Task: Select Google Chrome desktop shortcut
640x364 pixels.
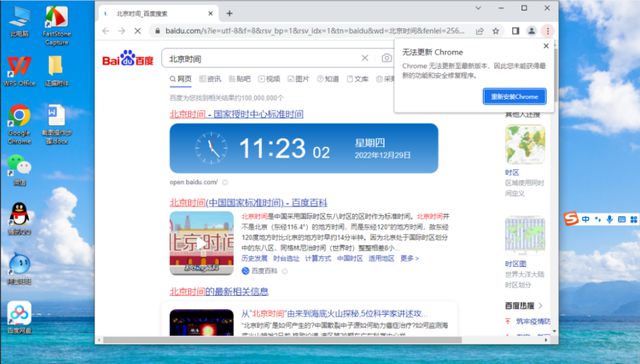Action: click(19, 124)
